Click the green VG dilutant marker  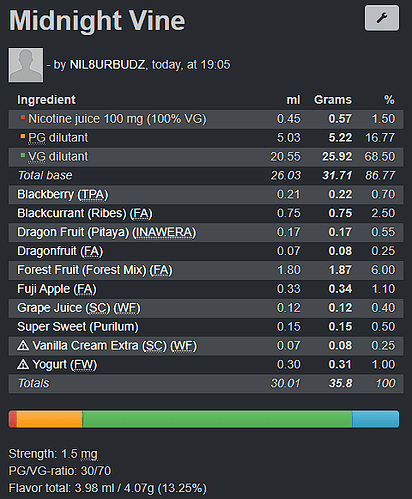23,155
